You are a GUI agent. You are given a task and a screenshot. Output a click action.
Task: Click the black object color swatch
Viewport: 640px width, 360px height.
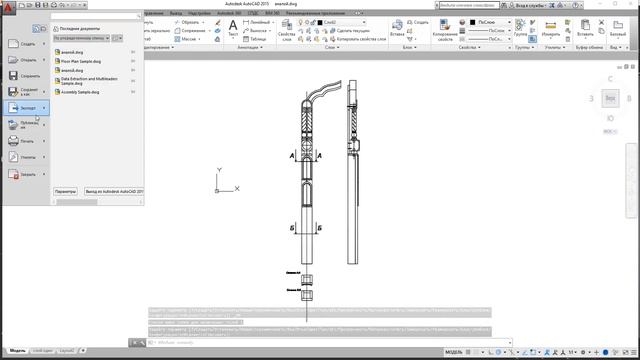tap(473, 22)
